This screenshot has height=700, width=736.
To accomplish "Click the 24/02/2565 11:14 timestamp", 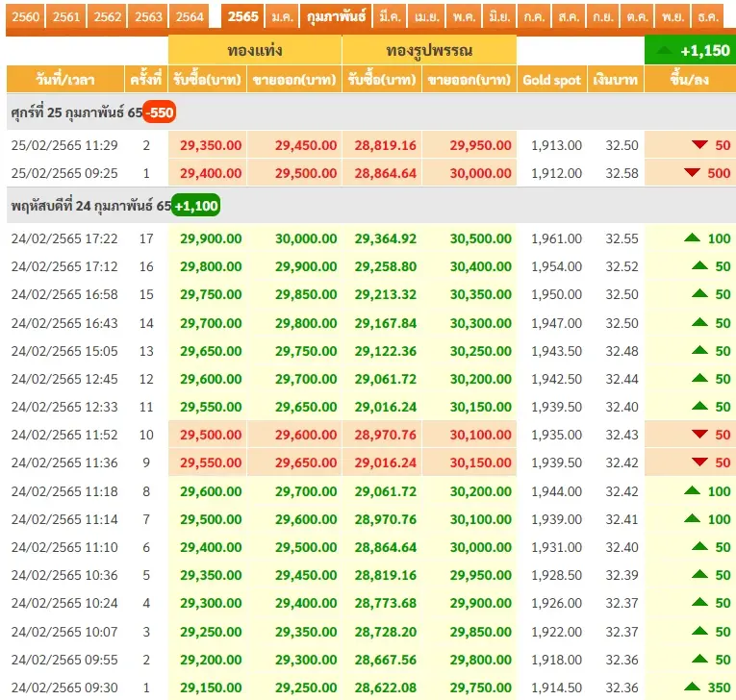I will (x=64, y=519).
